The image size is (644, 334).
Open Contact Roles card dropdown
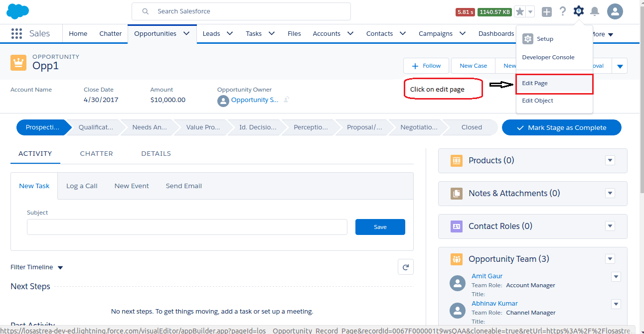tap(610, 226)
